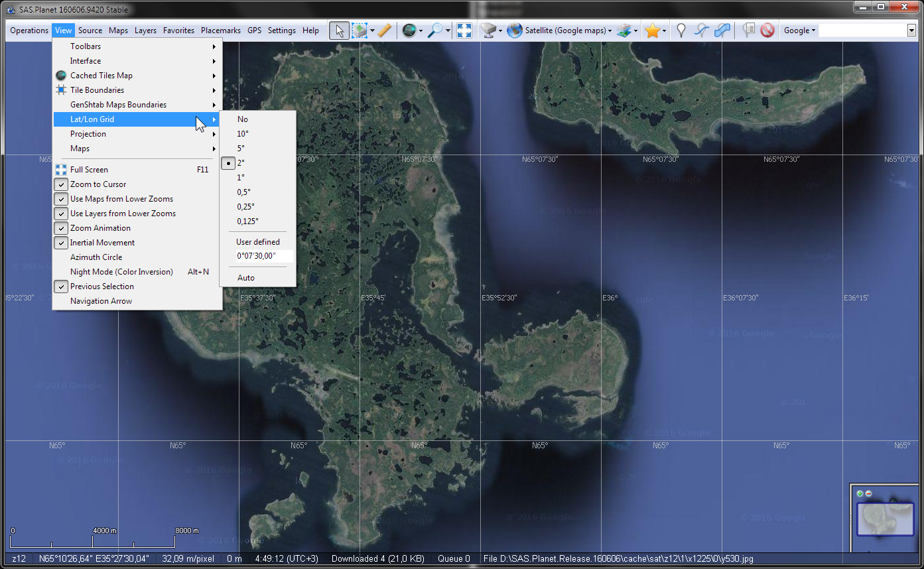Choose the Auto grid option
This screenshot has width=924, height=569.
pos(246,278)
